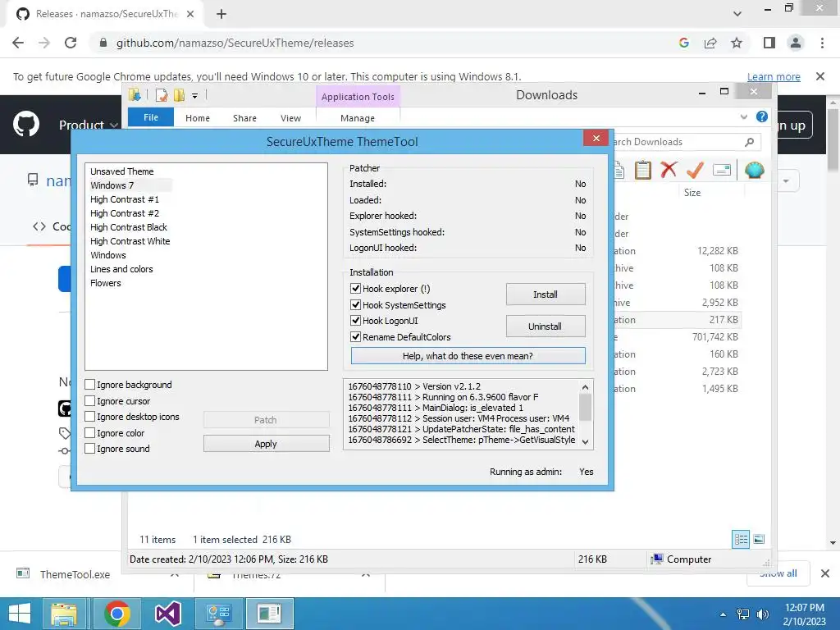Screen dimensions: 840x630
Task: Enable Ignore cursor checkbox
Action: [x=90, y=400]
